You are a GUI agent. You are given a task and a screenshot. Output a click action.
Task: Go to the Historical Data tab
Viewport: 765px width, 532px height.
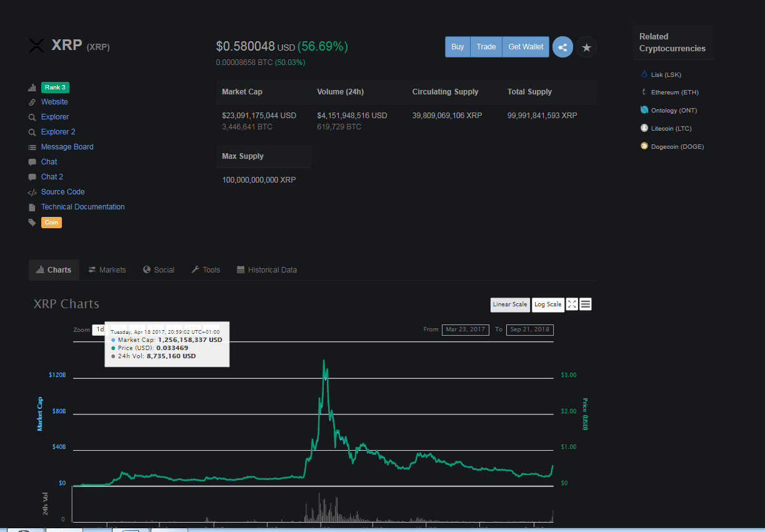pyautogui.click(x=267, y=270)
